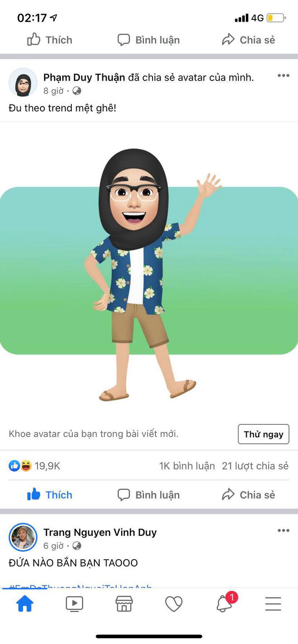
Task: Open options for Phạm Duy Thuận's post
Action: 283,75
